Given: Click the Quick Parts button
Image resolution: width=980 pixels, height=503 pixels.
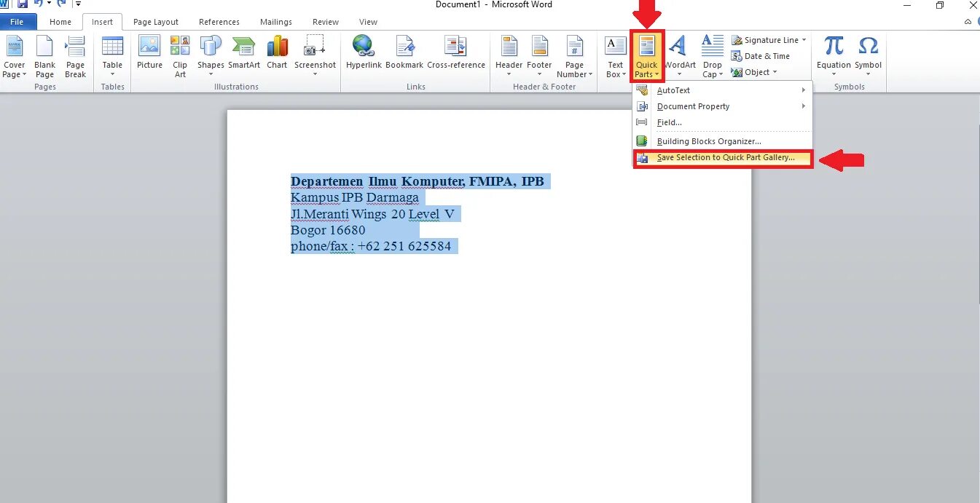Looking at the screenshot, I should coord(646,57).
